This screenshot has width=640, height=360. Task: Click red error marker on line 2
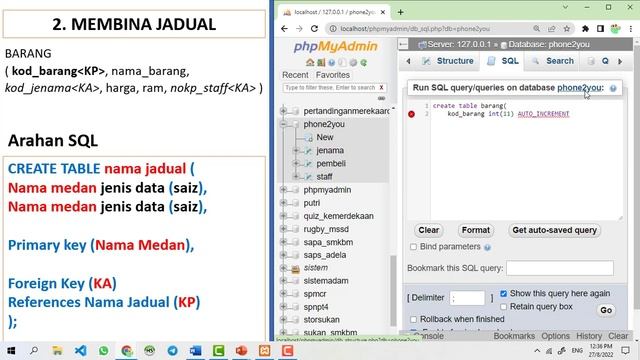click(x=411, y=114)
